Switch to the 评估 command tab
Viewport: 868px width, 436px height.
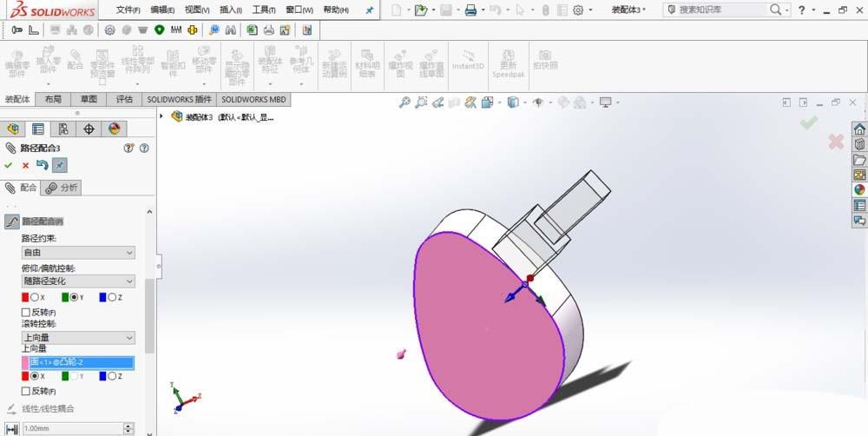click(124, 99)
